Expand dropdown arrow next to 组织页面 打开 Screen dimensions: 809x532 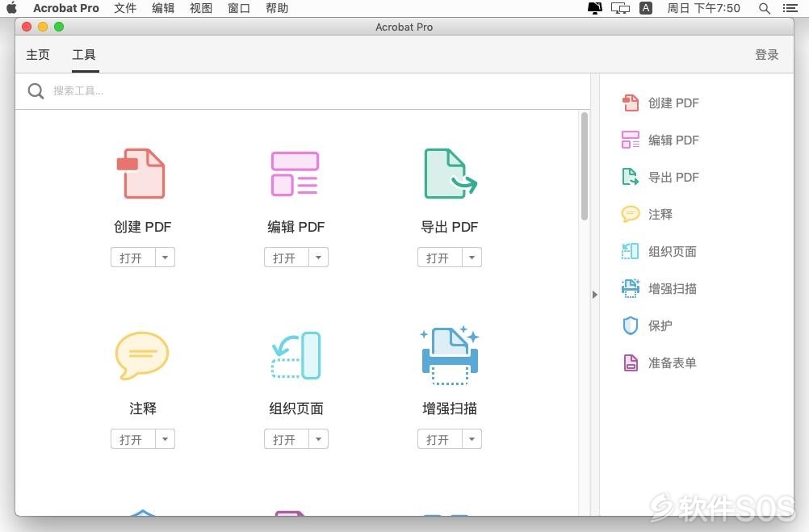point(318,439)
